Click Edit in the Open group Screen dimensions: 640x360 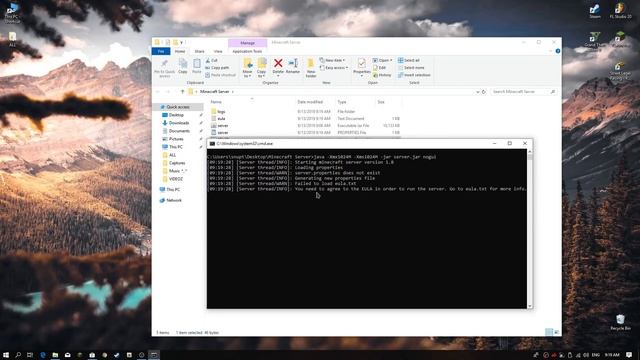click(380, 68)
